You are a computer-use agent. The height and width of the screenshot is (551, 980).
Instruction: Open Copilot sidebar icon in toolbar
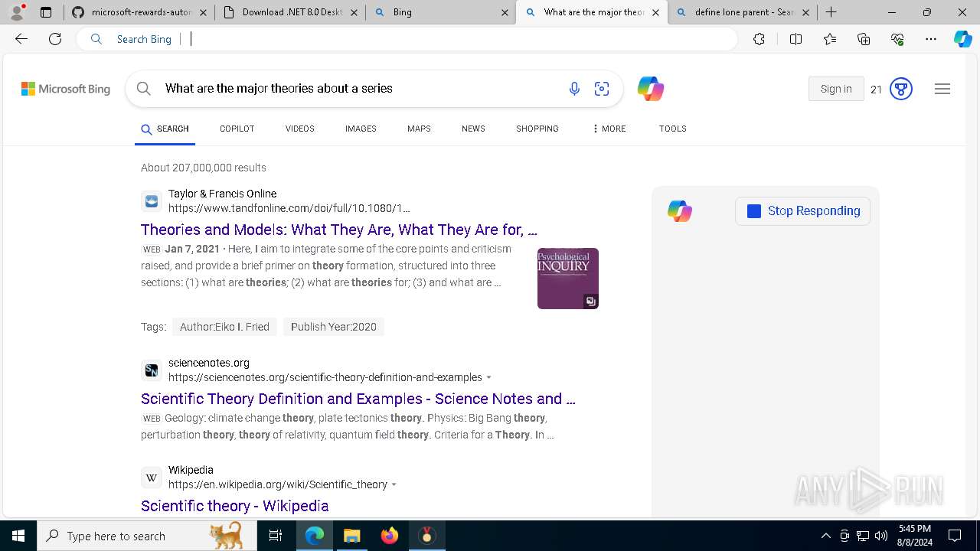point(962,39)
